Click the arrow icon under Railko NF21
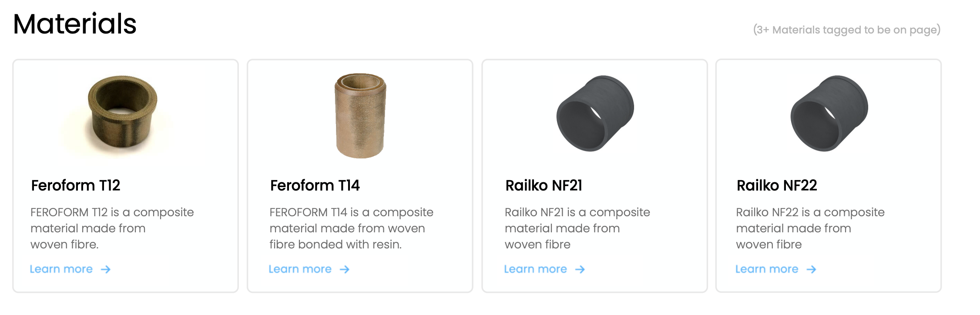This screenshot has width=980, height=315. coord(580,270)
